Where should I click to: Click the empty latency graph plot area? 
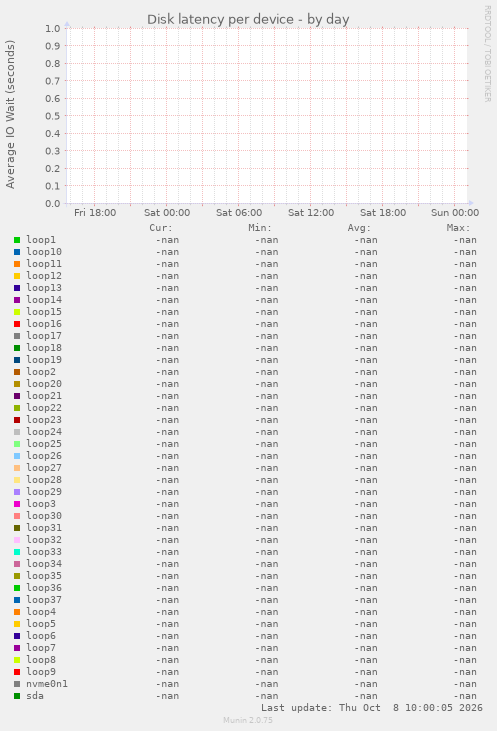point(267,116)
